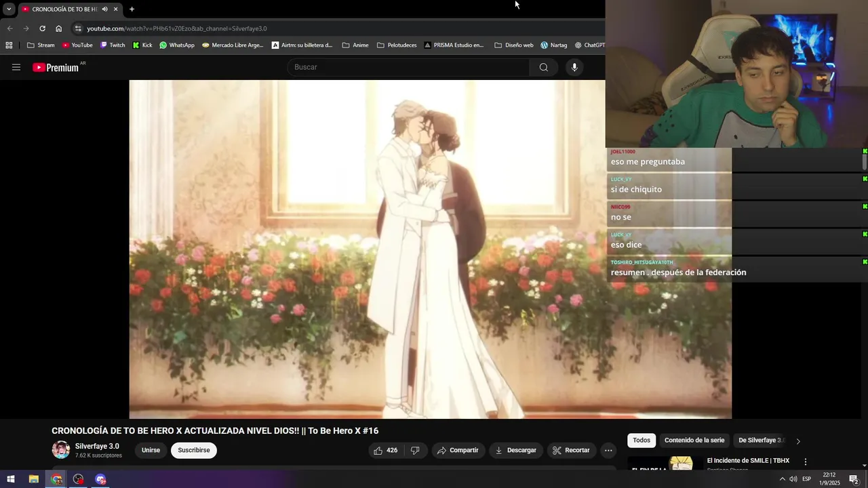Image resolution: width=868 pixels, height=488 pixels.
Task: Open Nartag bookmark
Action: pos(553,45)
